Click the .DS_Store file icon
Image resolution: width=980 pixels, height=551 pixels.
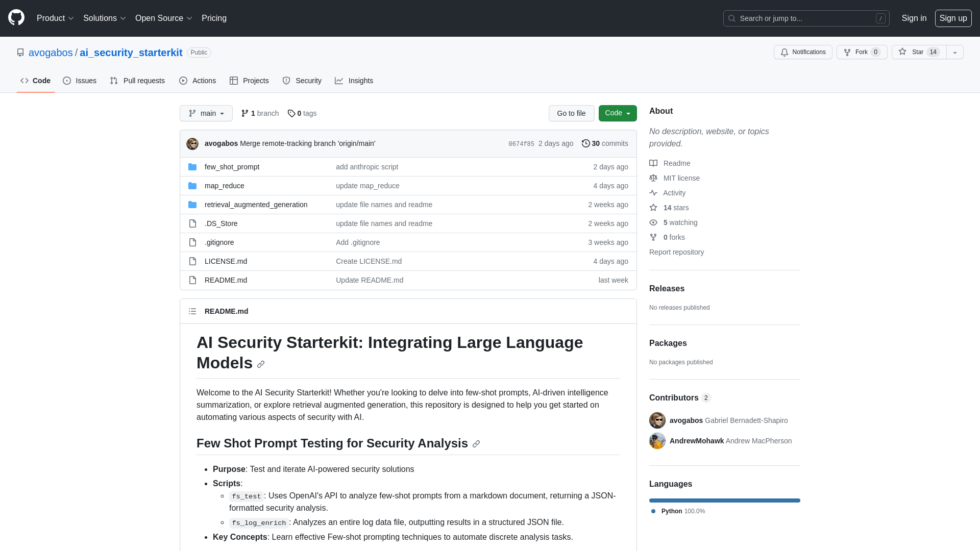(192, 223)
